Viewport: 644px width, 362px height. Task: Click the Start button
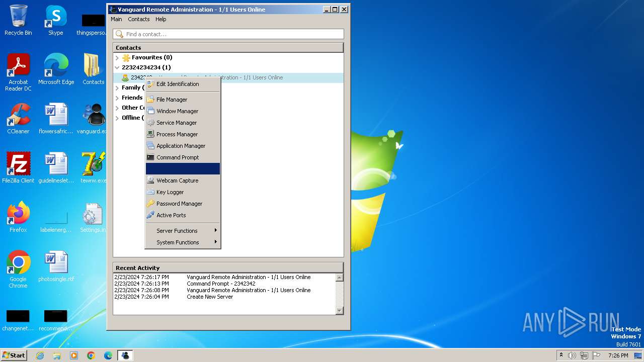(x=14, y=355)
